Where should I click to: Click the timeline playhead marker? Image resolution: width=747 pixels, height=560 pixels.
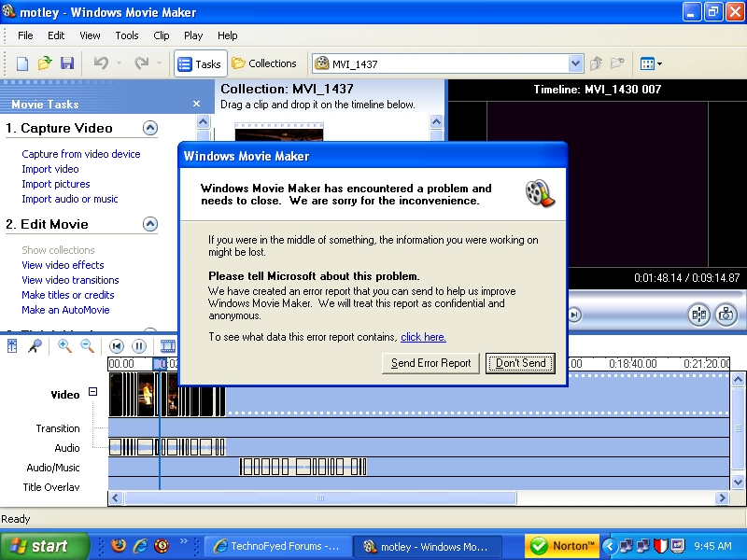click(x=160, y=364)
